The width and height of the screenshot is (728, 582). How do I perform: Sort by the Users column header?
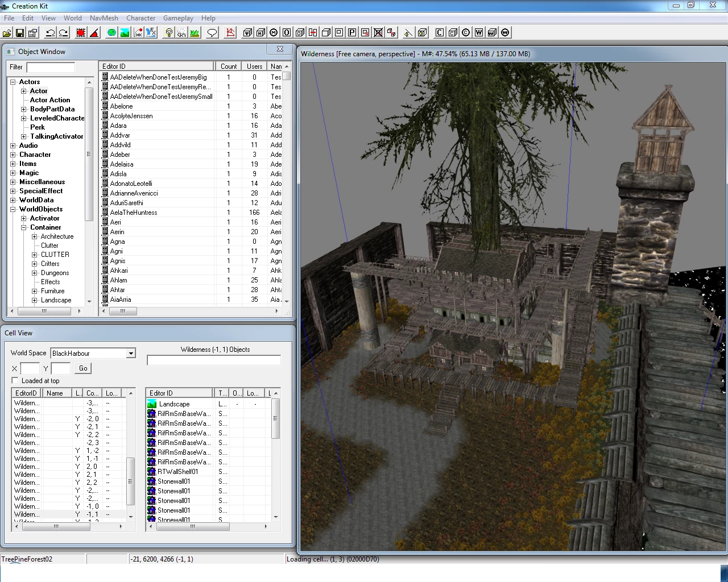[254, 66]
